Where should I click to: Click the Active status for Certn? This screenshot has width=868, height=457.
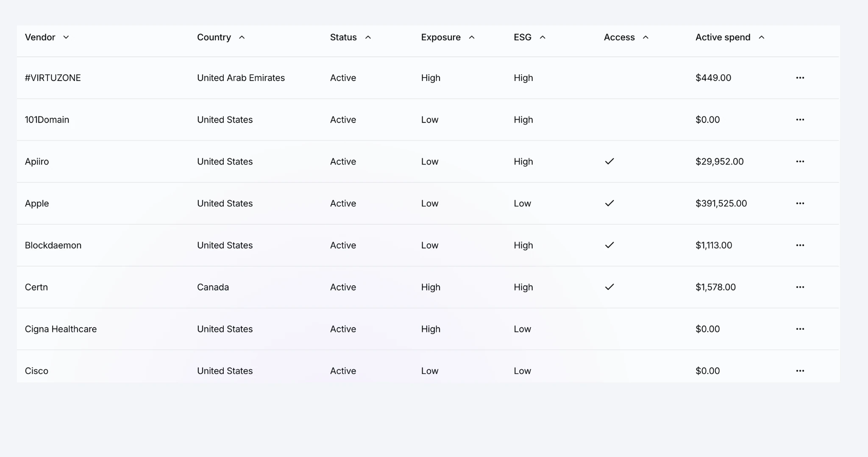343,287
